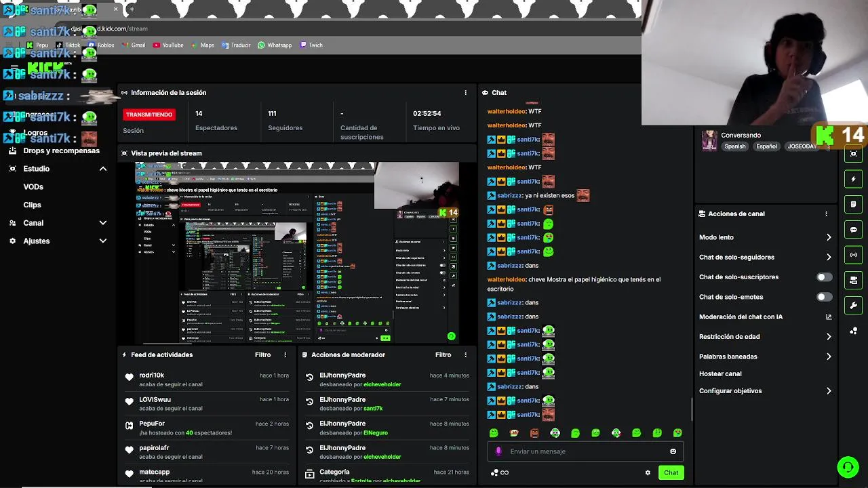Open Clips in the sidebar
The height and width of the screenshot is (488, 868).
(x=32, y=205)
